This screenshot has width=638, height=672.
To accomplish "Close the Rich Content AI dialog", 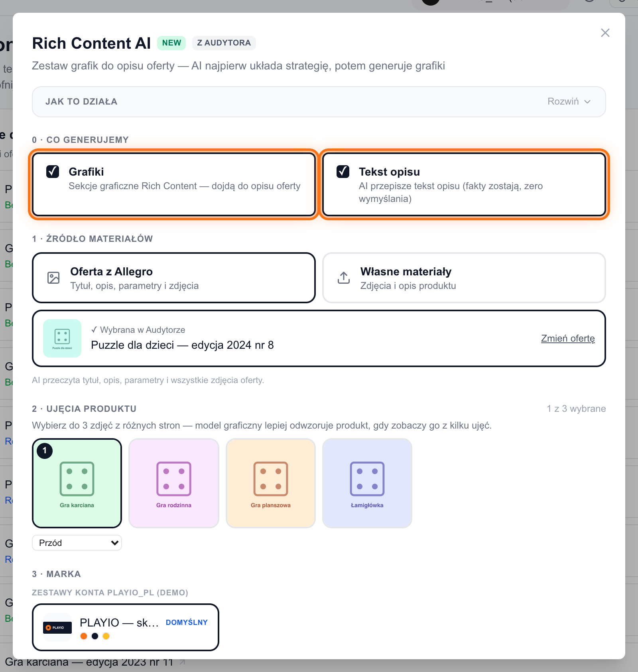I will coord(605,33).
